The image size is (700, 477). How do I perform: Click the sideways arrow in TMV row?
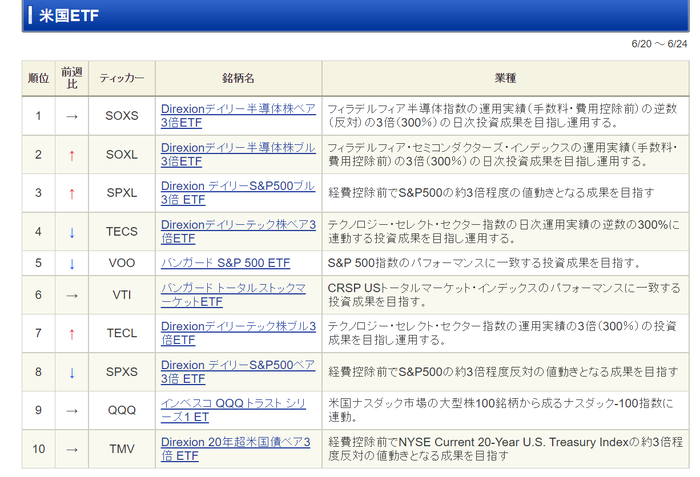click(x=72, y=450)
